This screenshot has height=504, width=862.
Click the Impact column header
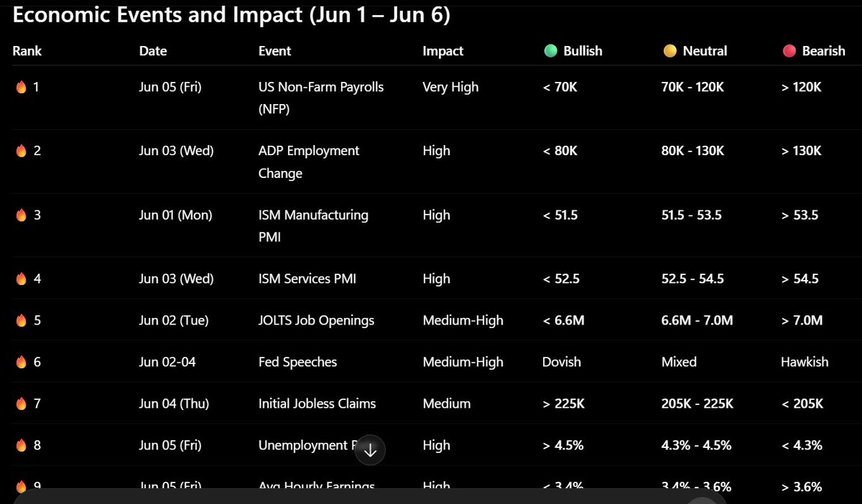pos(443,51)
